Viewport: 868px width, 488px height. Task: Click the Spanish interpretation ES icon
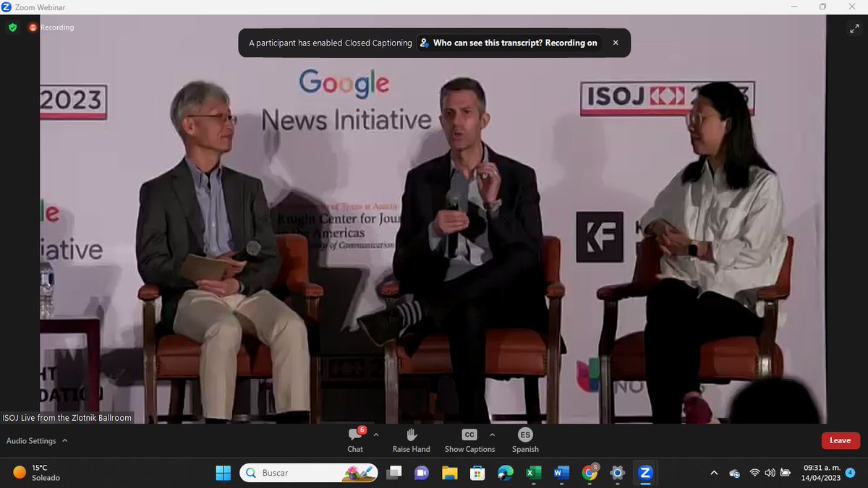[524, 435]
